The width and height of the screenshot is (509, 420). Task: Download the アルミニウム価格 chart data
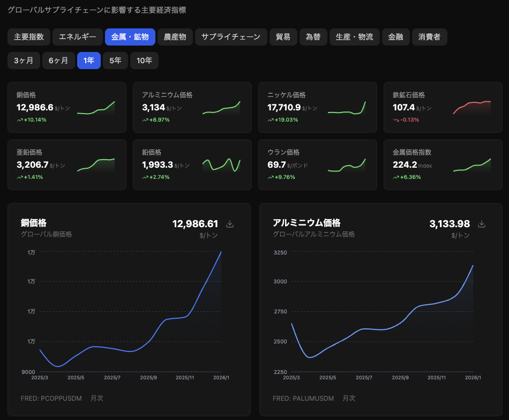482,224
